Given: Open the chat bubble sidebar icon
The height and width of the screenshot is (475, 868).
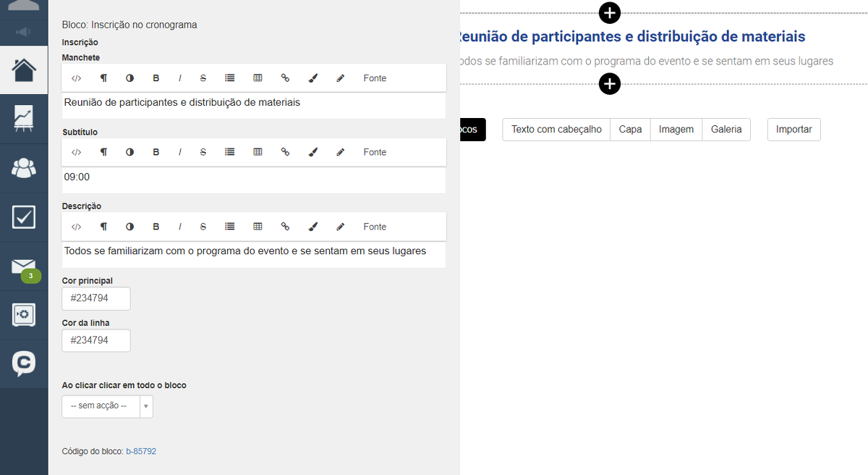Looking at the screenshot, I should pos(24,363).
